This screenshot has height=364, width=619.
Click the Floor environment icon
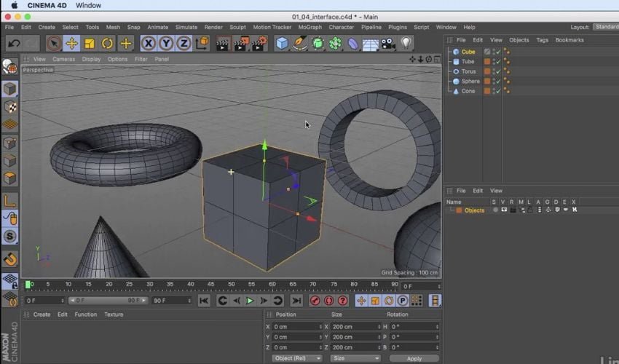point(370,44)
